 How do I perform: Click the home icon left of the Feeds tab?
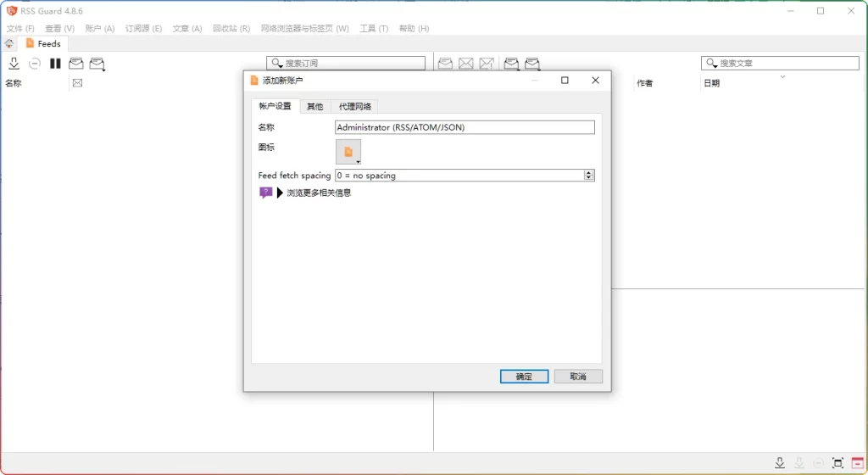click(x=8, y=43)
